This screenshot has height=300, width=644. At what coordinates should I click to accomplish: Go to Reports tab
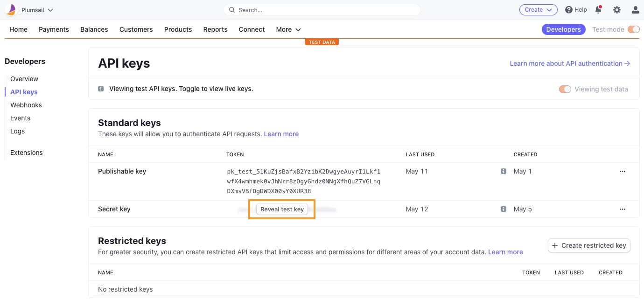215,29
